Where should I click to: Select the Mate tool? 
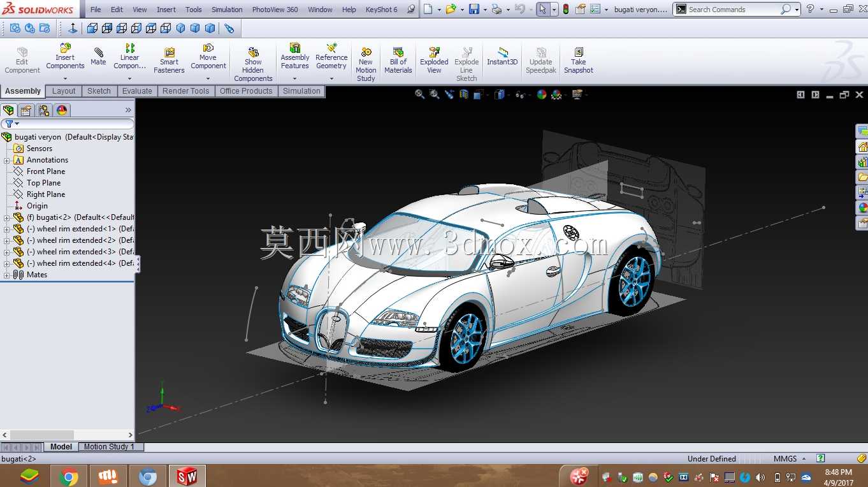(98, 57)
